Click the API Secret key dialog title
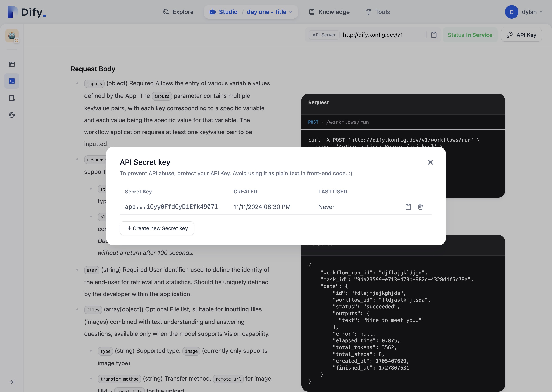Viewport: 552px width, 392px height. tap(145, 162)
